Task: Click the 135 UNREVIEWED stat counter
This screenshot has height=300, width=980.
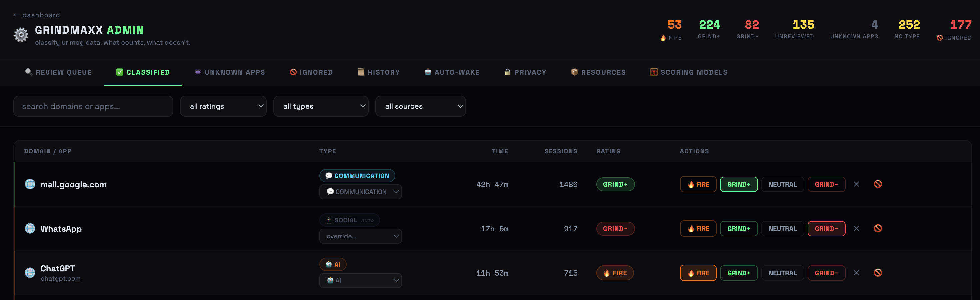Action: (795, 29)
